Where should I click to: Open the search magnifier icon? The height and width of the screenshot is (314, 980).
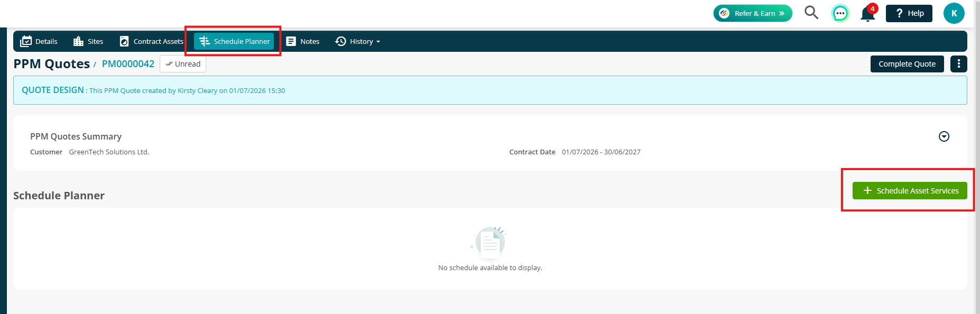pyautogui.click(x=811, y=13)
